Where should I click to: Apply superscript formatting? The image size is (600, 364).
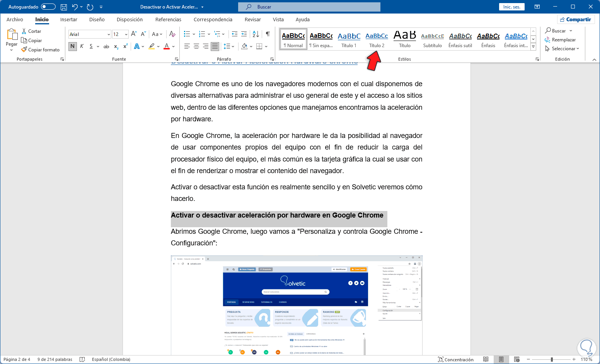pyautogui.click(x=125, y=46)
